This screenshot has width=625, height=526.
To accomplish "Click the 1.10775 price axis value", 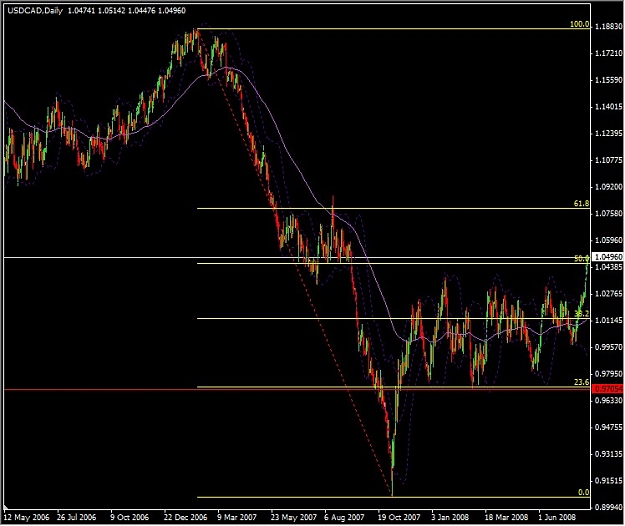I will tap(608, 160).
